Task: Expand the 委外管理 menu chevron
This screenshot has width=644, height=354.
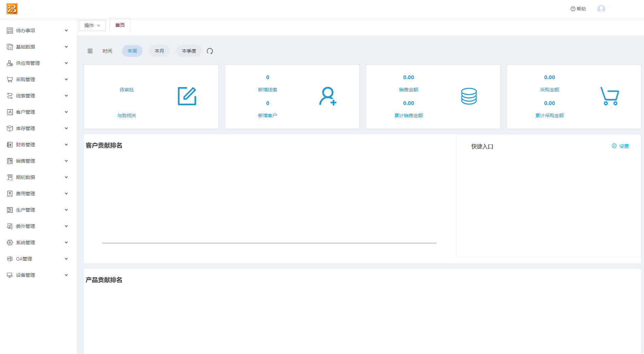Action: click(x=66, y=226)
